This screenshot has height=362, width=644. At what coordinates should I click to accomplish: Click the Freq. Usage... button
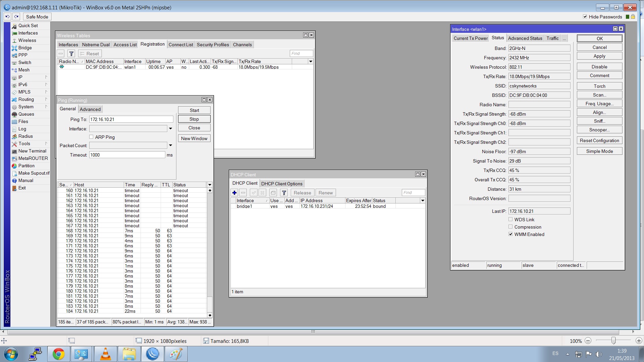click(x=599, y=104)
